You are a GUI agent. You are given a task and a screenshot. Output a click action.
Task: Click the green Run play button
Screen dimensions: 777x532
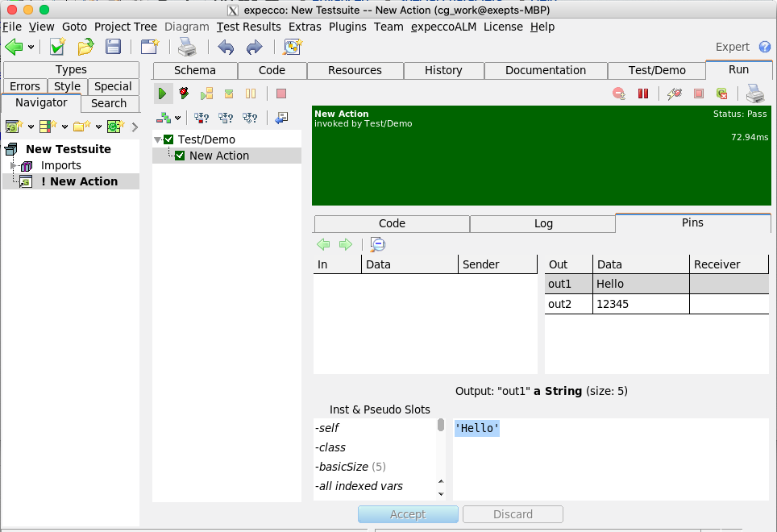tap(163, 94)
